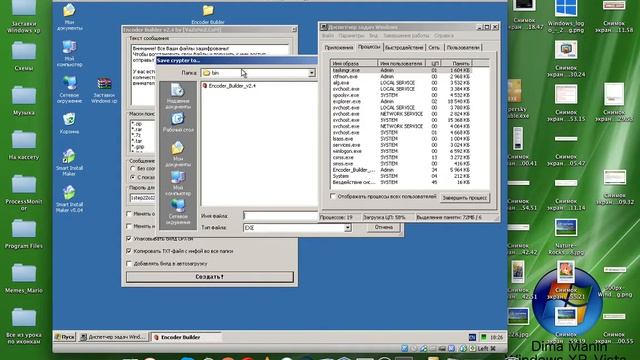Open Сетевое окружение in Save dialog sidebar
The height and width of the screenshot is (360, 640).
178,211
